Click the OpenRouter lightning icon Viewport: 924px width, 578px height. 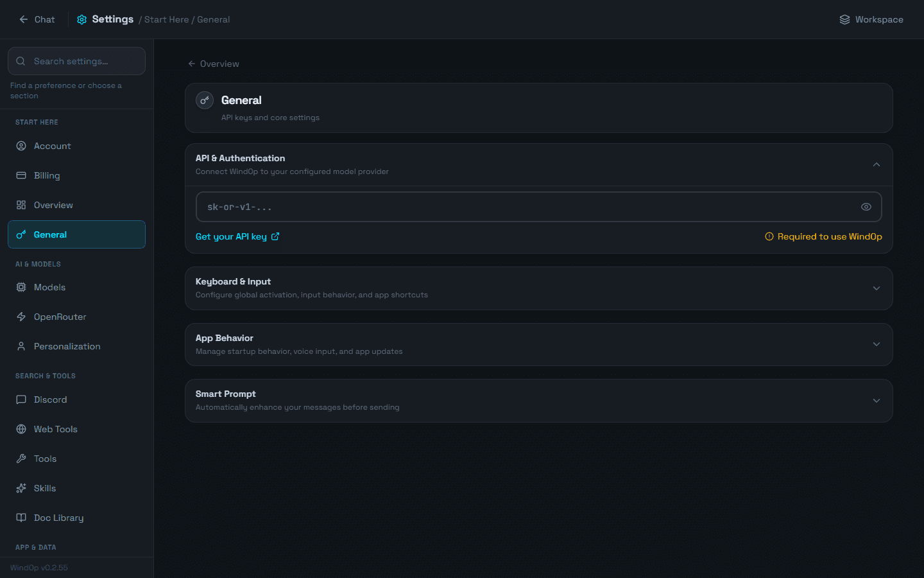point(21,317)
